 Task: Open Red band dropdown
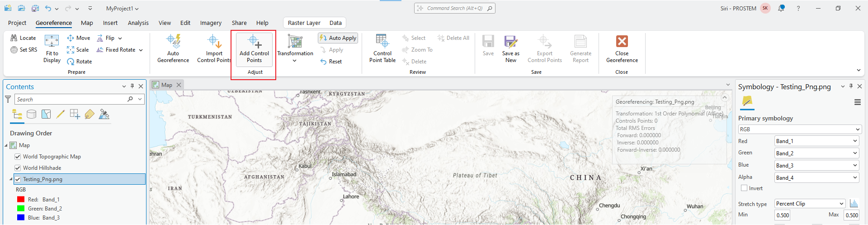pyautogui.click(x=816, y=141)
